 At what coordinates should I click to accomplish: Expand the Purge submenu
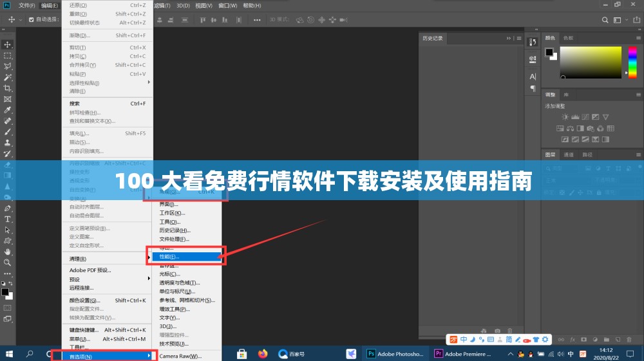[149, 257]
